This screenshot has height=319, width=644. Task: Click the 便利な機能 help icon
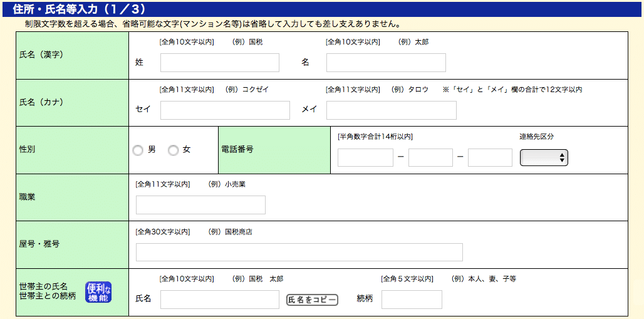[98, 292]
